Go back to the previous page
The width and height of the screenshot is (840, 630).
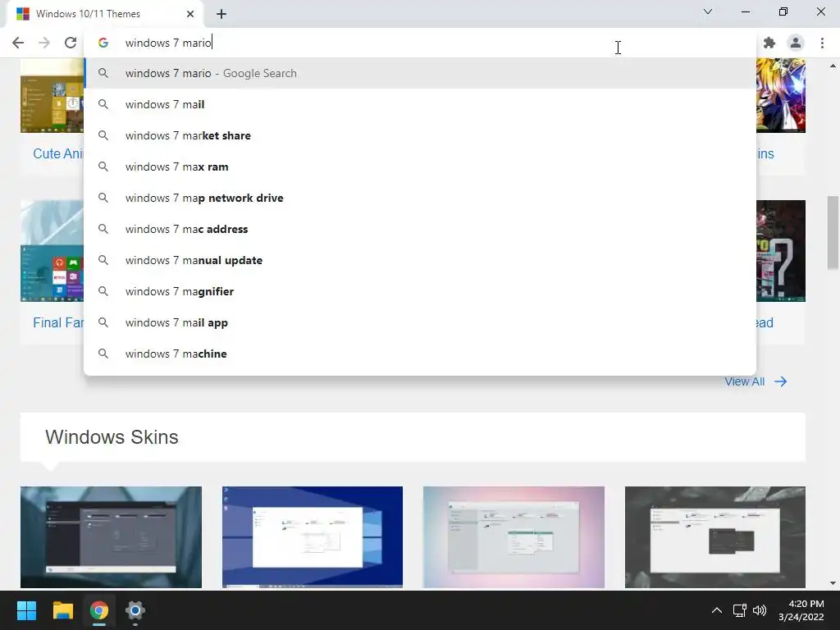[18, 43]
